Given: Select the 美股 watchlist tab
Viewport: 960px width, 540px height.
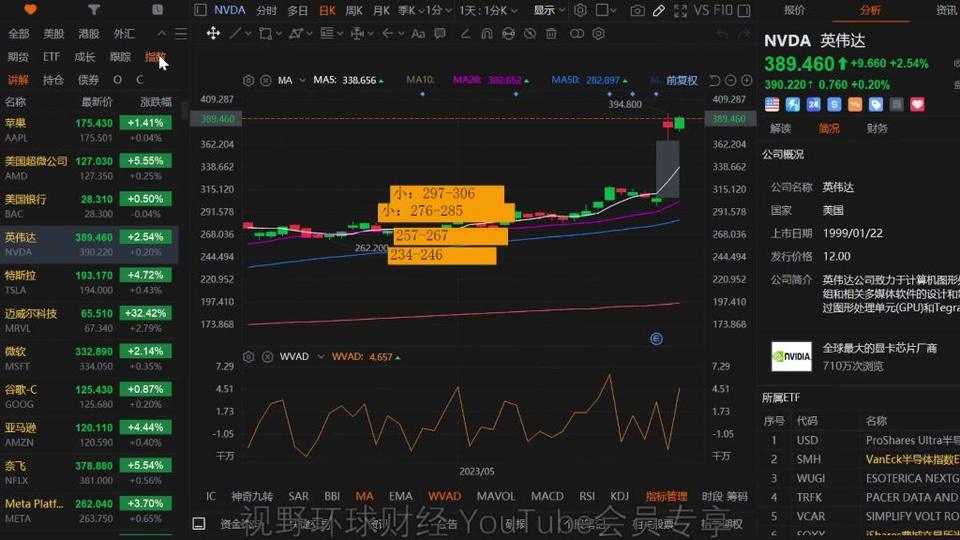Looking at the screenshot, I should (54, 34).
